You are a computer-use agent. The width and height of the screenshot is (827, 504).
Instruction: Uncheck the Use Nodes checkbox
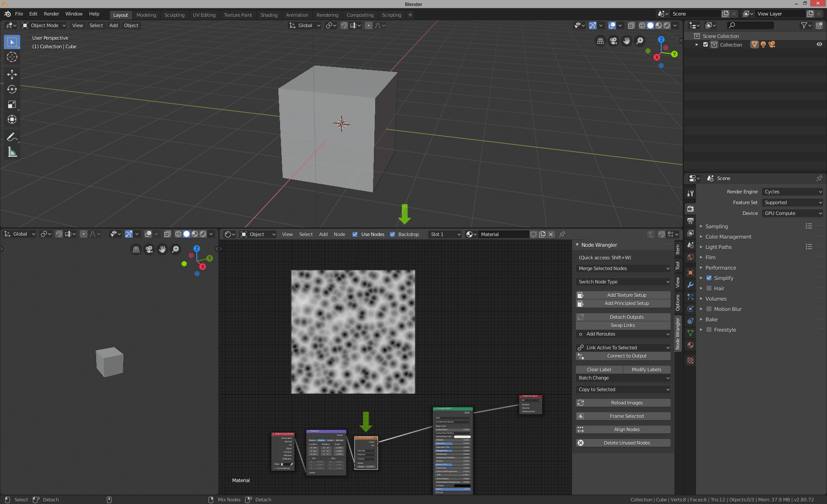(355, 234)
